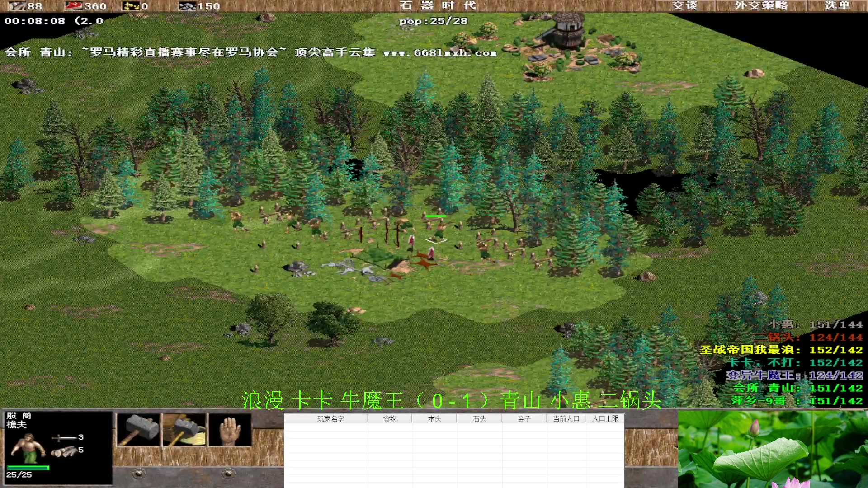The height and width of the screenshot is (488, 868).
Task: Click the 卡卡、不打 152/142 score row
Action: tap(796, 362)
